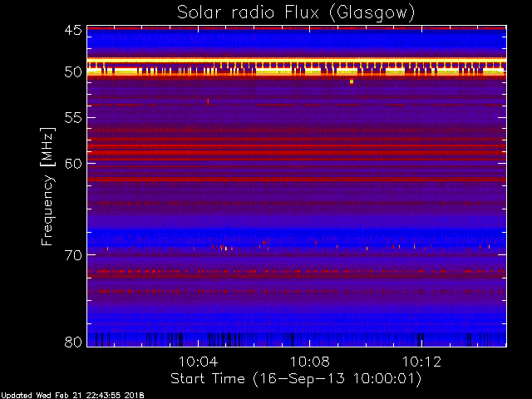Select the "50" frequency tick label
The height and width of the screenshot is (399, 532).
pyautogui.click(x=73, y=72)
